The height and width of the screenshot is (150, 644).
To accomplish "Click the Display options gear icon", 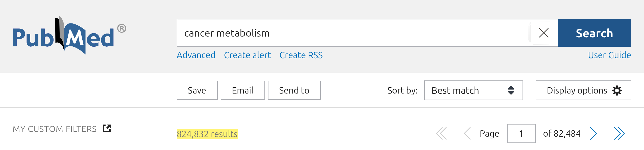I will tap(617, 91).
